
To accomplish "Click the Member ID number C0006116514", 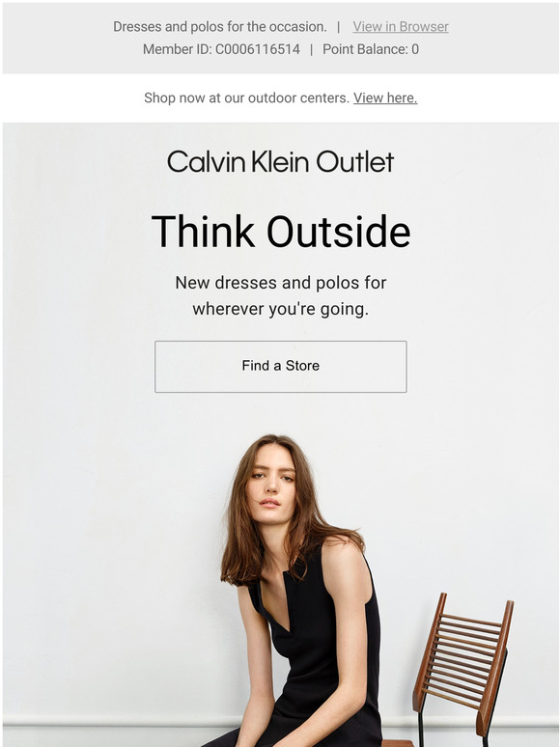I will click(258, 49).
